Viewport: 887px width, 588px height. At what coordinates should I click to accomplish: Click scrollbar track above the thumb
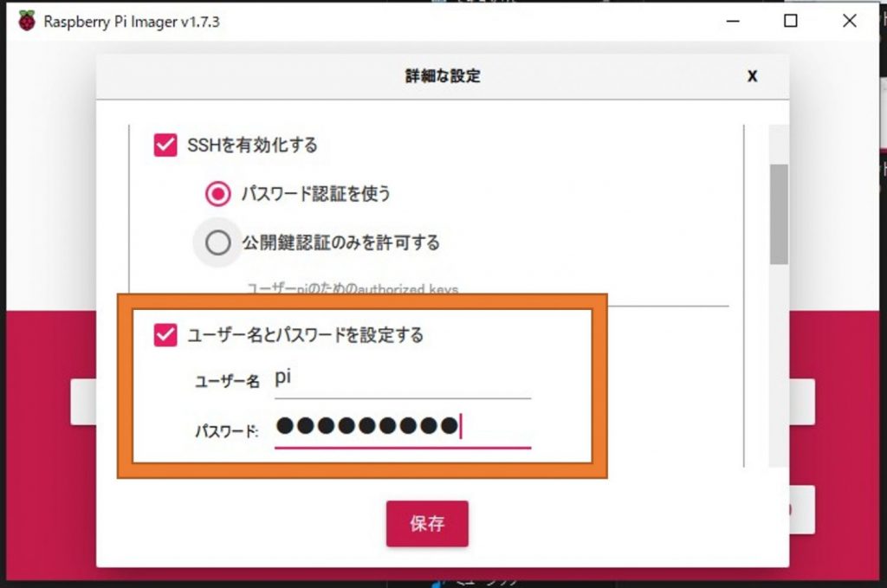[779, 145]
